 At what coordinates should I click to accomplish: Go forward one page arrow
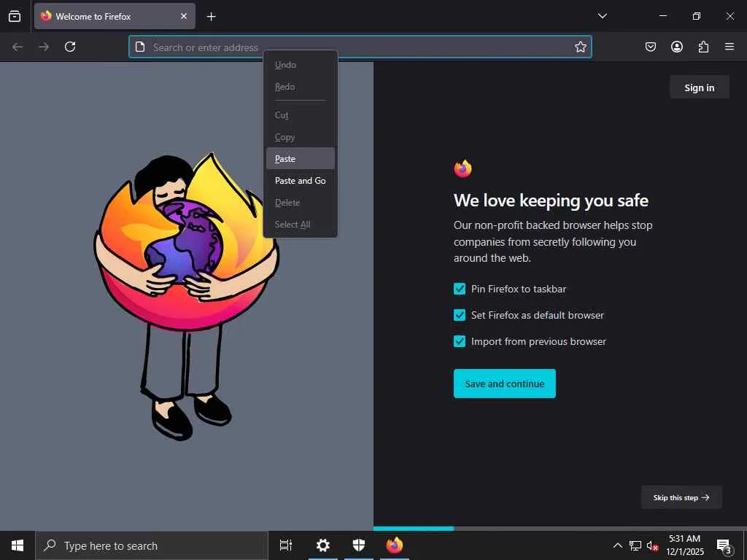tap(44, 47)
